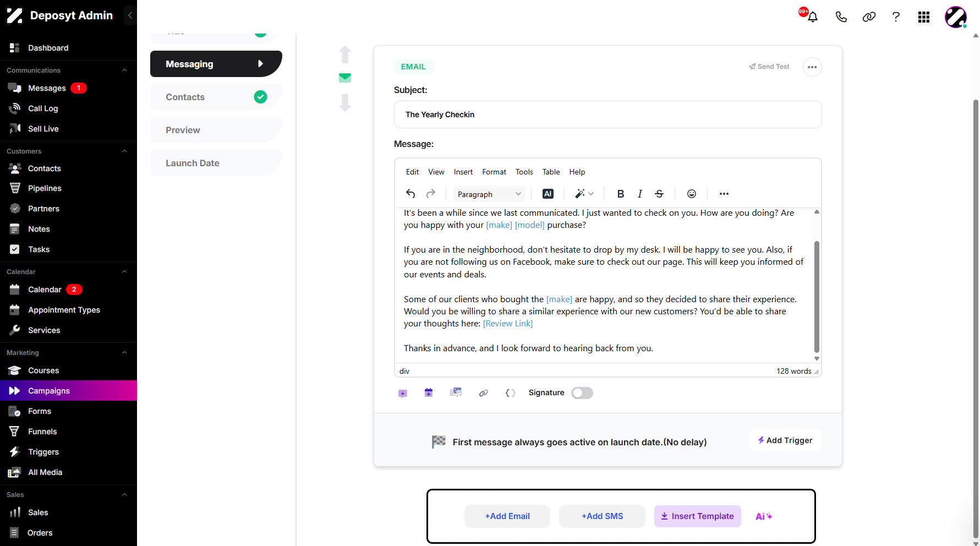Viewport: 980px width, 546px height.
Task: Move email step down with arrow
Action: (345, 103)
